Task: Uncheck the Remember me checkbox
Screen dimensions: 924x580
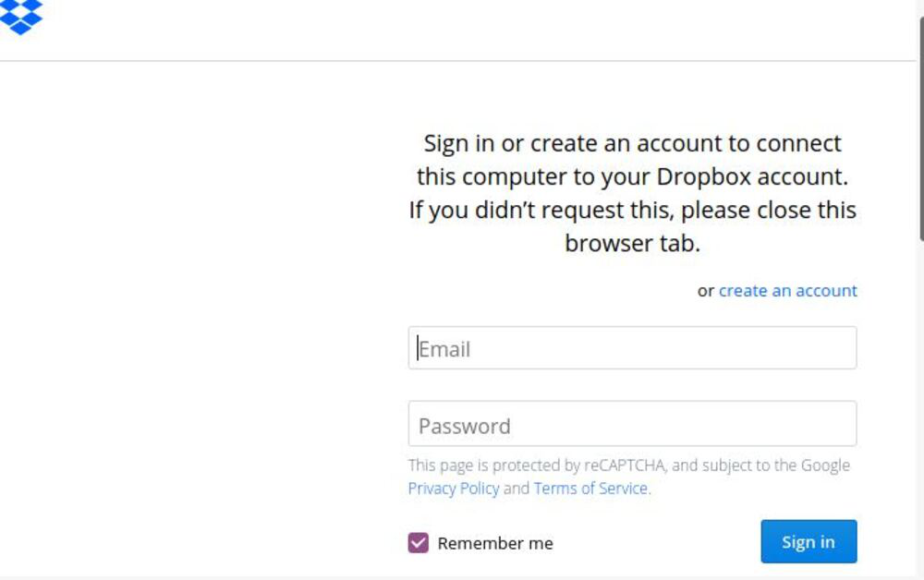Action: point(419,543)
